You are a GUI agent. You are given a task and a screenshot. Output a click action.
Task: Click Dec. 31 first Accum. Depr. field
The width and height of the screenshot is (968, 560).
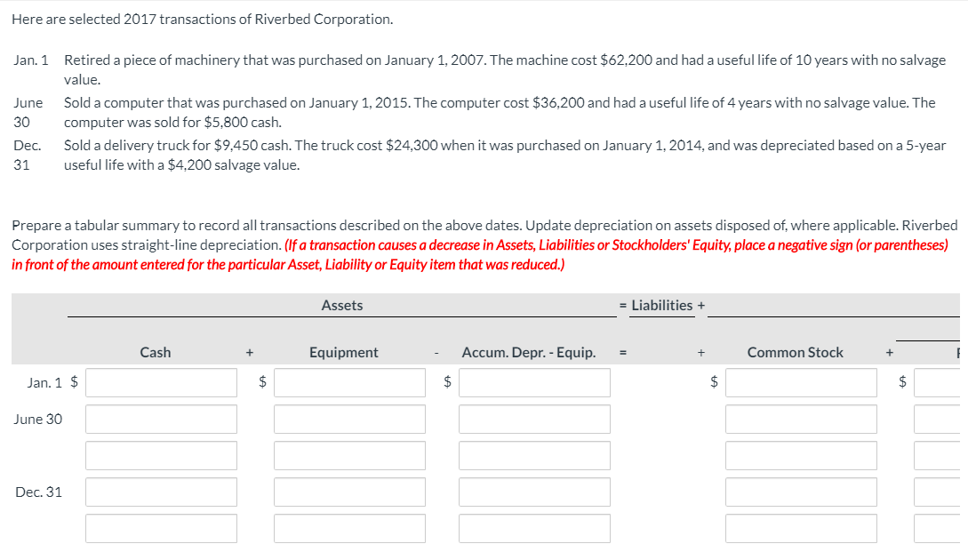click(x=534, y=492)
